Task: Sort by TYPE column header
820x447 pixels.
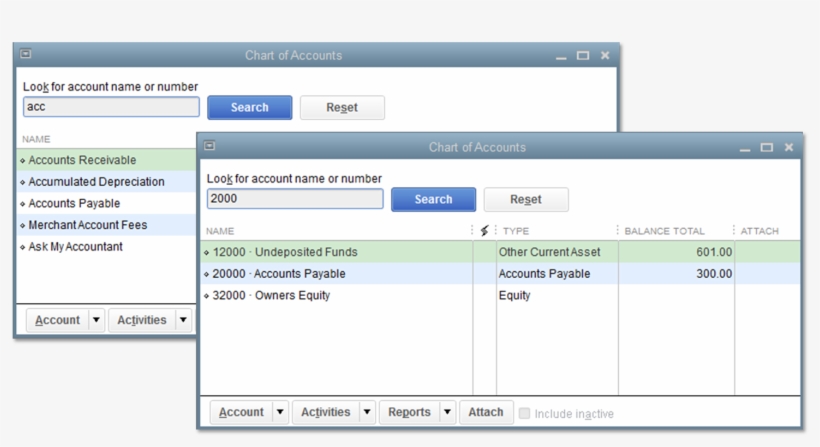Action: pos(516,231)
